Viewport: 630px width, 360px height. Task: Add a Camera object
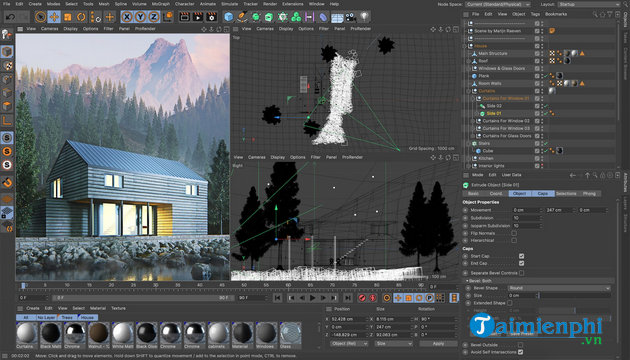click(x=351, y=17)
